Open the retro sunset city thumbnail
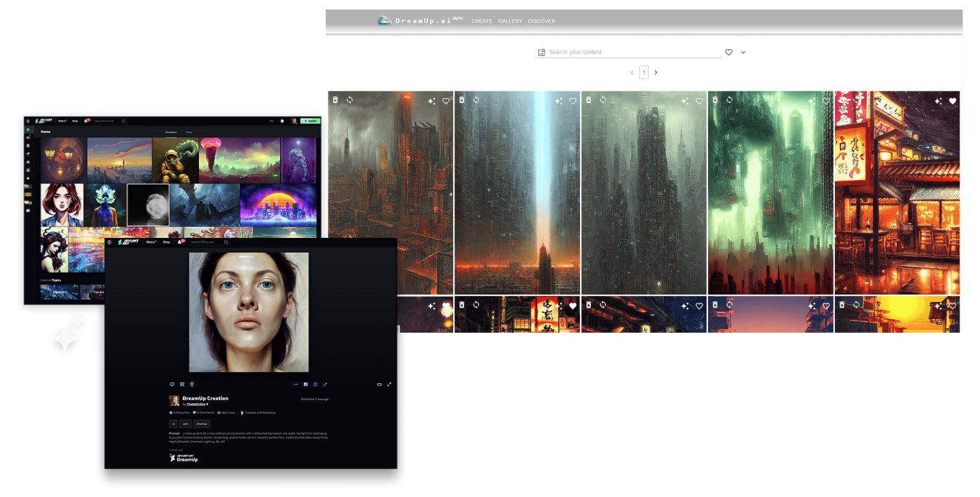This screenshot has width=980, height=497. [x=278, y=204]
